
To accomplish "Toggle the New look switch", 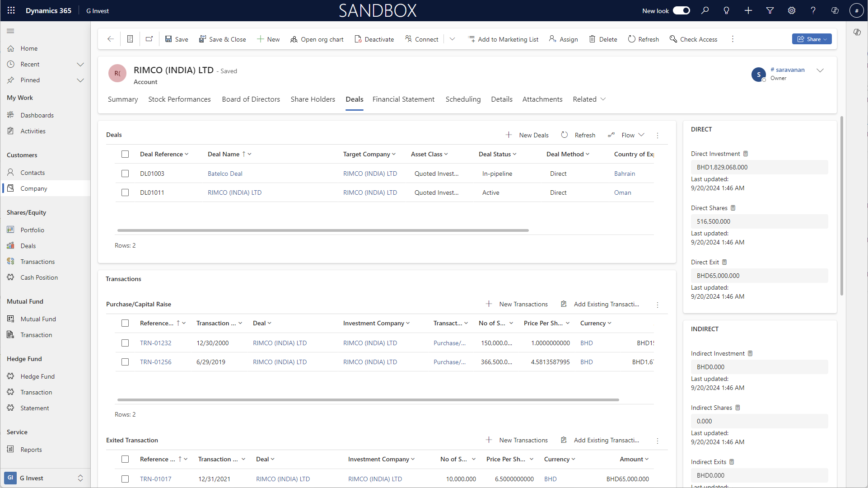I will [681, 10].
